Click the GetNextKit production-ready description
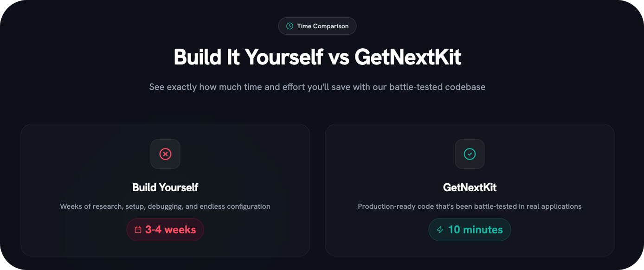Image resolution: width=644 pixels, height=270 pixels. point(470,206)
